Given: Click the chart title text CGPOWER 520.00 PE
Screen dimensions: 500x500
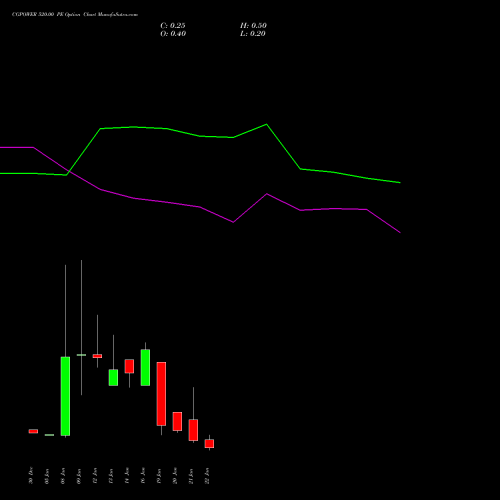Looking at the screenshot, I should coord(37,15).
